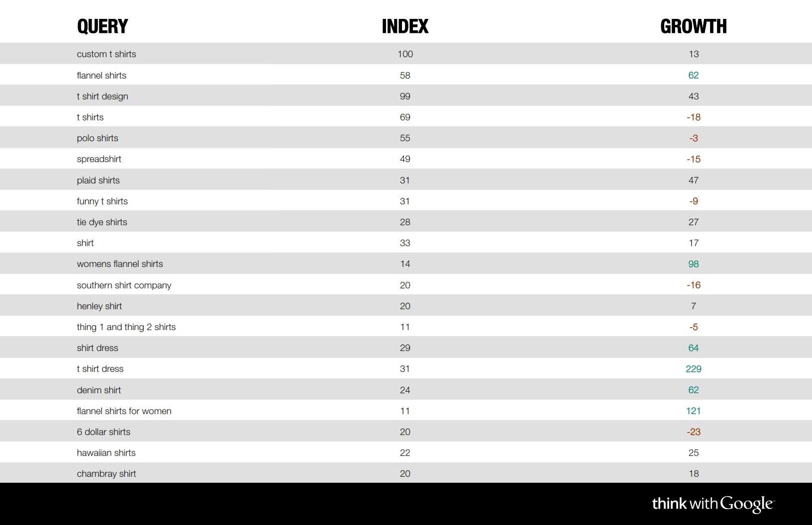
Task: Select the southern shirt company row
Action: [x=406, y=285]
